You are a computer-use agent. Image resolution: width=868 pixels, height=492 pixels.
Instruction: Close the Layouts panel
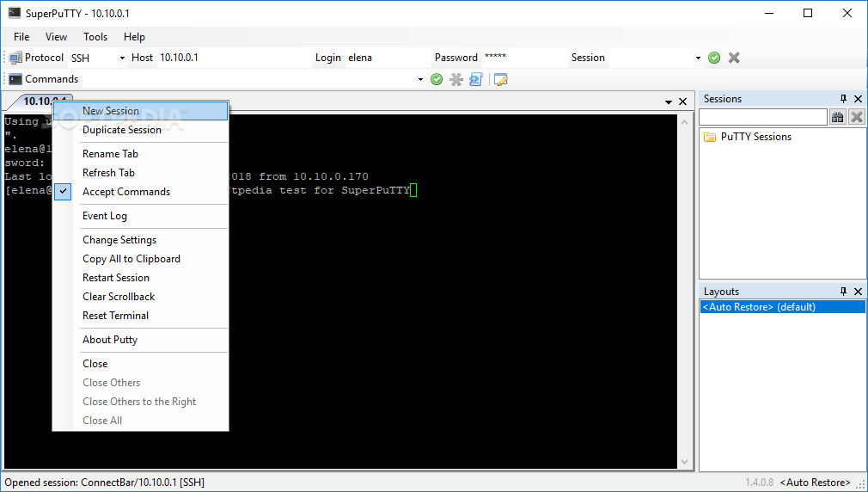click(858, 292)
